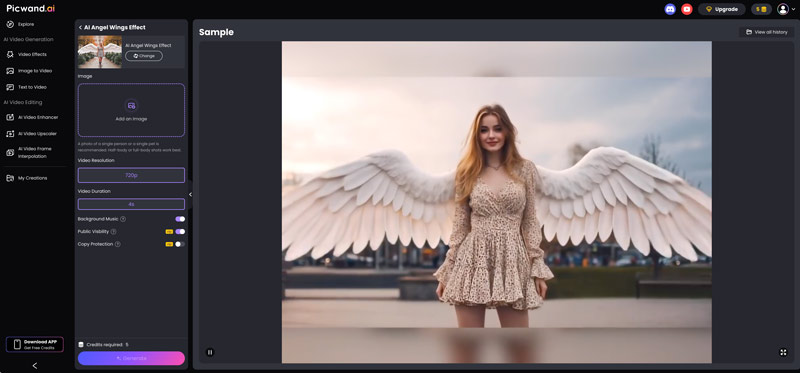Click the AI Video Upscaler icon
Screen dimensions: 800x373
point(10,134)
